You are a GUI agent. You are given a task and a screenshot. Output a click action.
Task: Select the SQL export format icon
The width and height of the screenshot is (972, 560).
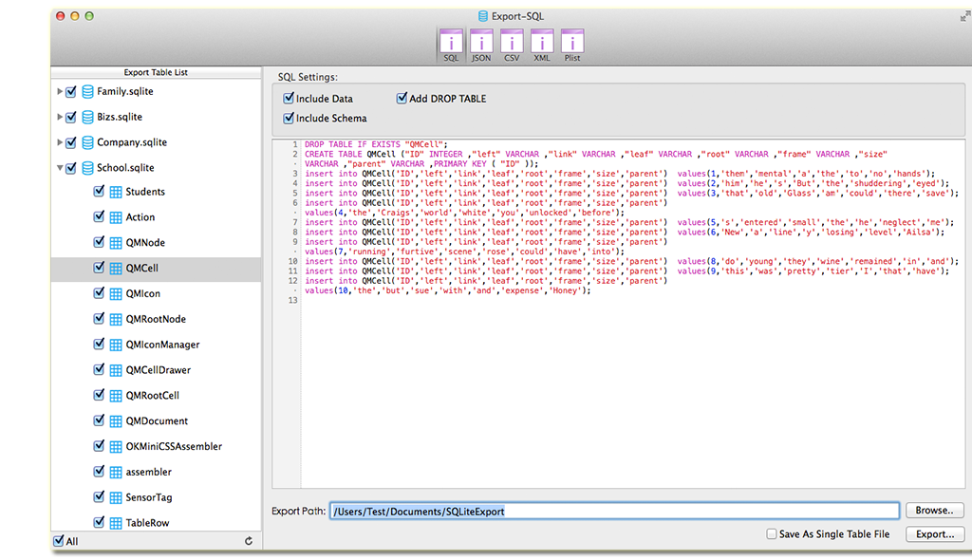(x=451, y=43)
